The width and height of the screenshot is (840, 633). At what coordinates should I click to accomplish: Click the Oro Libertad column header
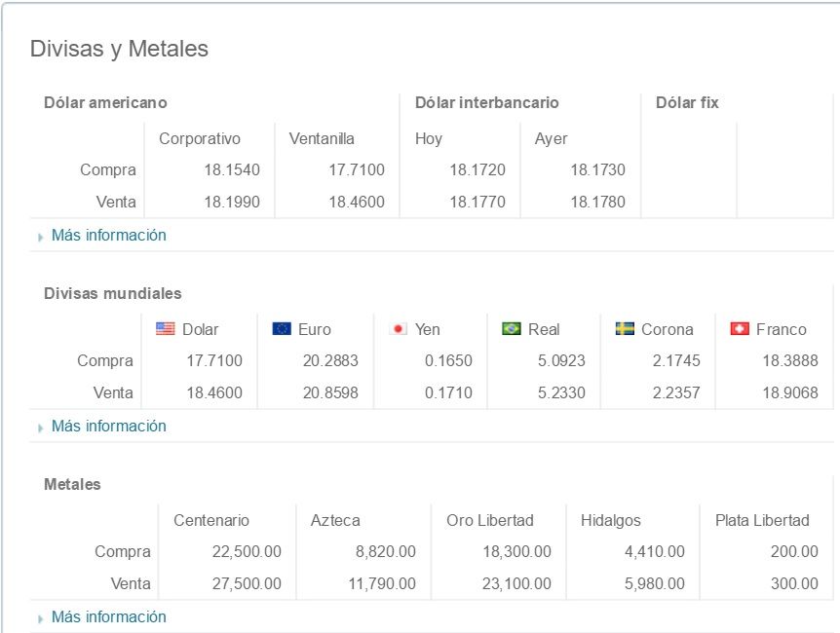(x=490, y=520)
